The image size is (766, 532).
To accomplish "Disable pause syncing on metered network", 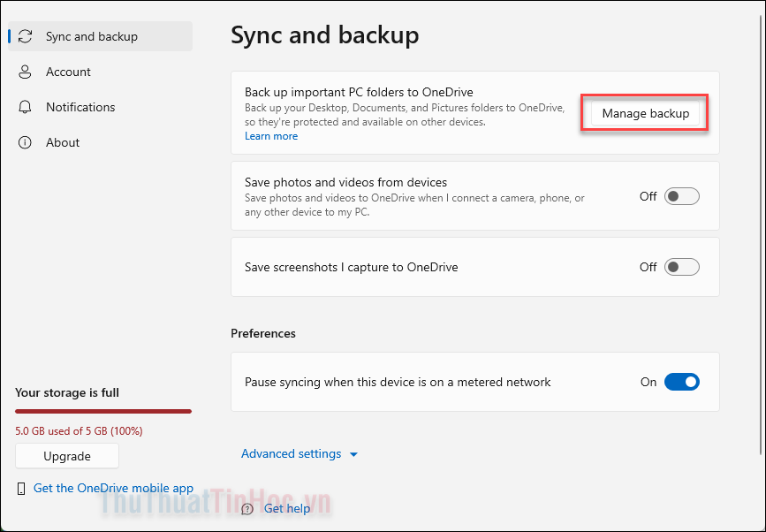I will (x=681, y=382).
